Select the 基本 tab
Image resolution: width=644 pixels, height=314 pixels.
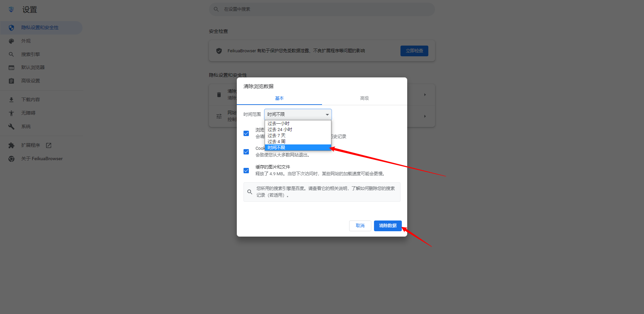click(x=279, y=98)
